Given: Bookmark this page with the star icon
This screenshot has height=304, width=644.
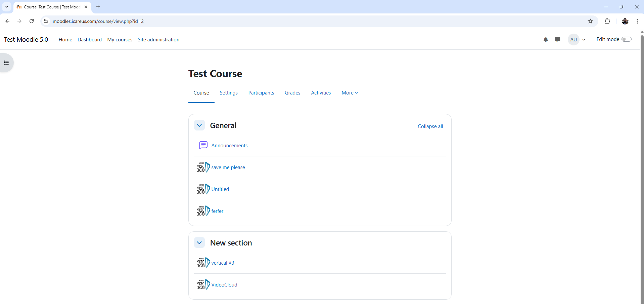Looking at the screenshot, I should [590, 21].
